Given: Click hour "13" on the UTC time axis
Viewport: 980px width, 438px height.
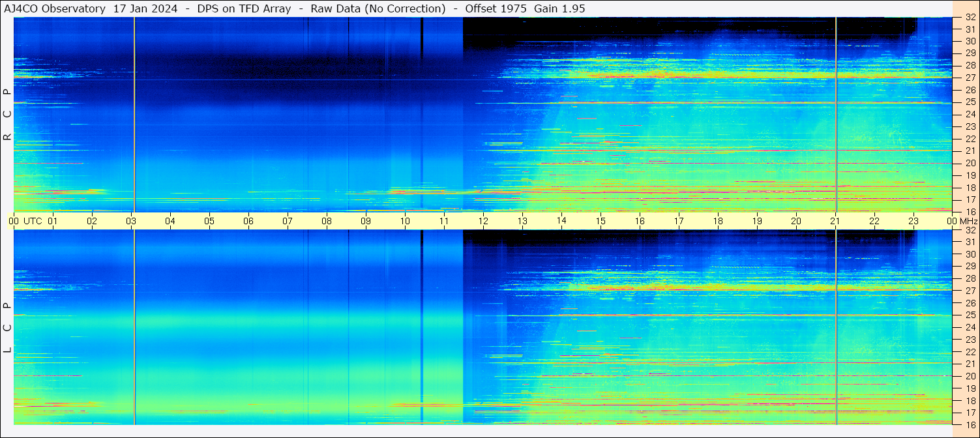Looking at the screenshot, I should click(522, 221).
